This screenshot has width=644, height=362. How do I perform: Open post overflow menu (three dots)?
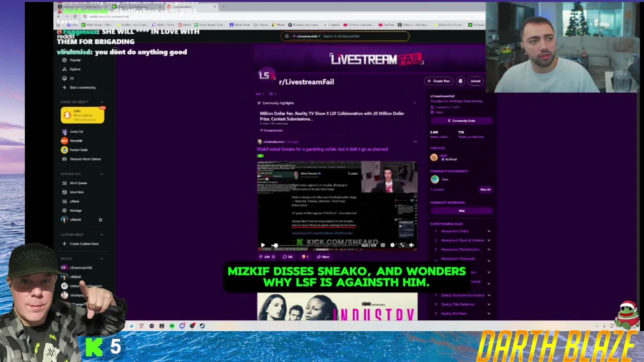click(415, 142)
